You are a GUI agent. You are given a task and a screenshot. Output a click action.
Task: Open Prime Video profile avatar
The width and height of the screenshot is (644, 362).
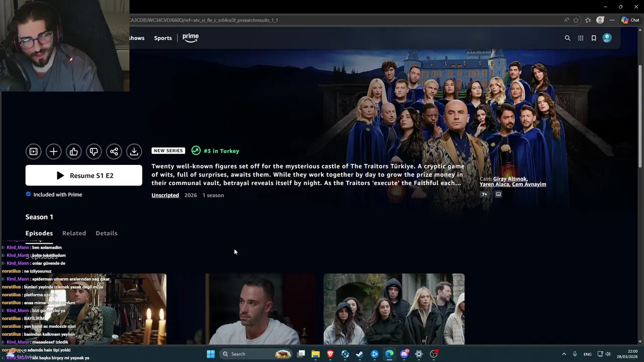click(x=607, y=38)
